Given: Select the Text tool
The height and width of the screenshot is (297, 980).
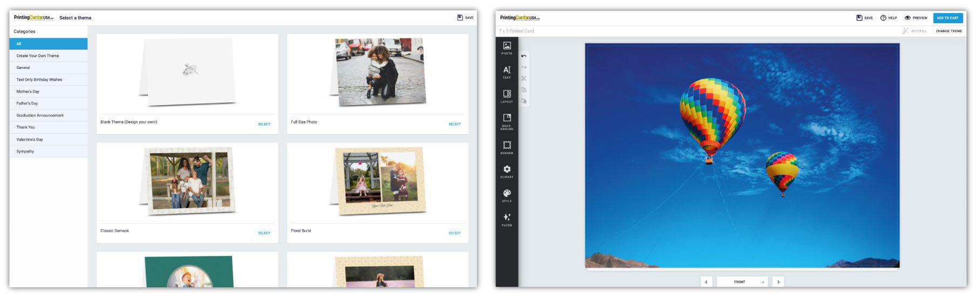Looking at the screenshot, I should tap(506, 72).
